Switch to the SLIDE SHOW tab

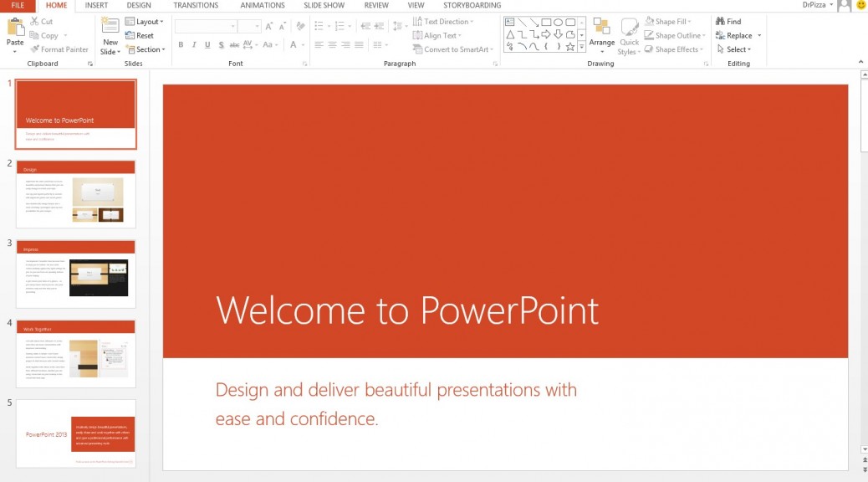(324, 6)
